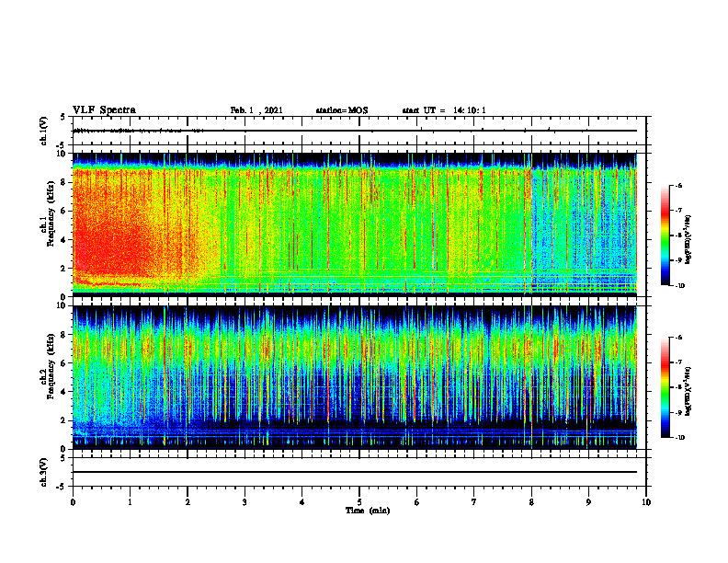The height and width of the screenshot is (563, 728).
Task: Click the ch.2 spectrogram "8" kHz tick label
Action: click(x=63, y=335)
